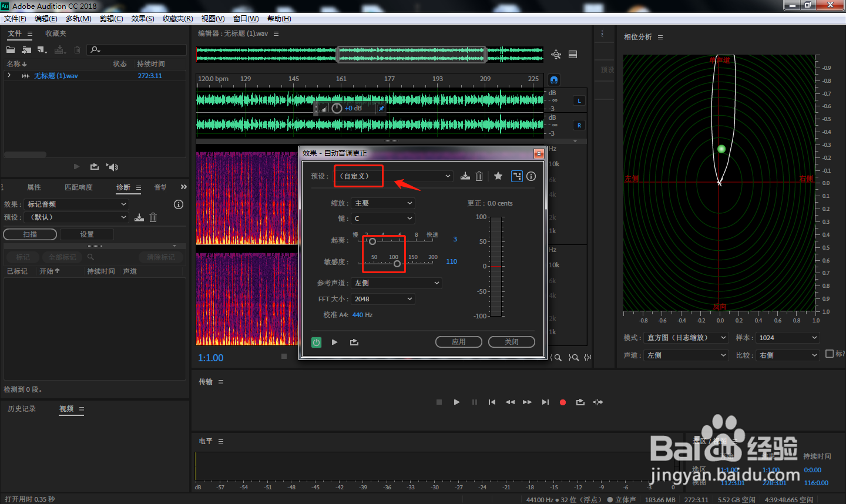Open the 缩放 主要 scale dropdown
846x504 pixels.
tap(383, 203)
